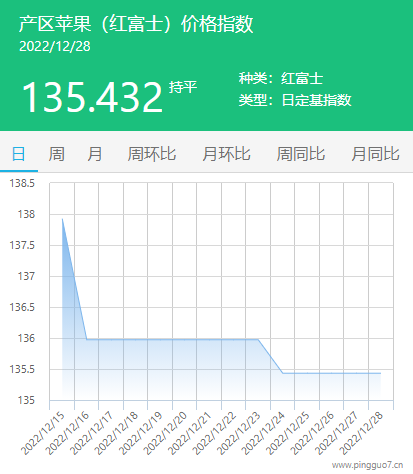Click the 类型: 日定基指数 label
413x474 pixels.
click(x=295, y=100)
